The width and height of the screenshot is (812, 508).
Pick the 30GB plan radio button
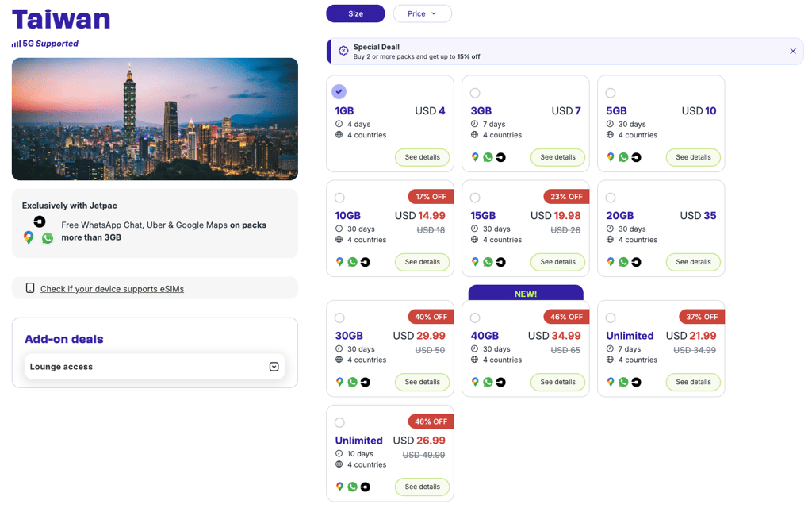pyautogui.click(x=339, y=317)
